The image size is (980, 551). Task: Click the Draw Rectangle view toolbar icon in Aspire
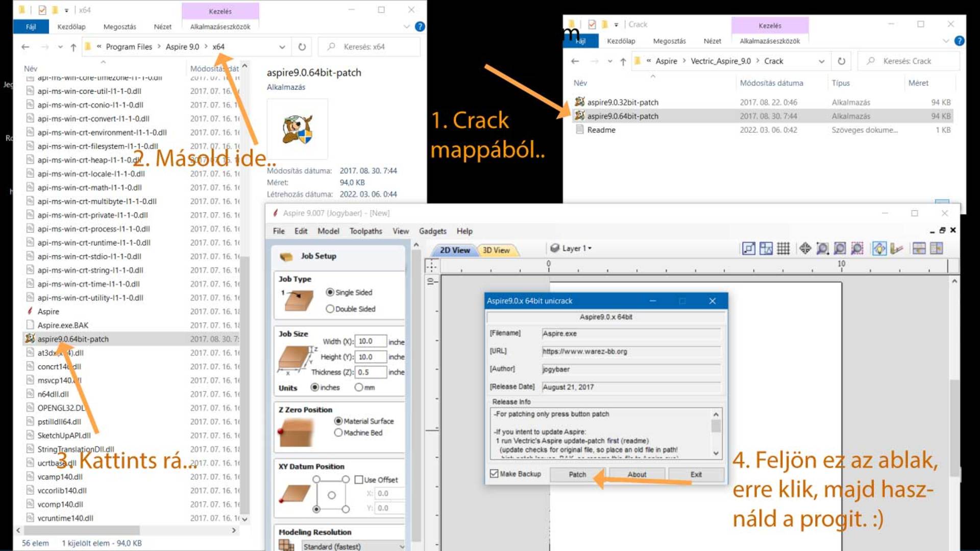pos(749,248)
